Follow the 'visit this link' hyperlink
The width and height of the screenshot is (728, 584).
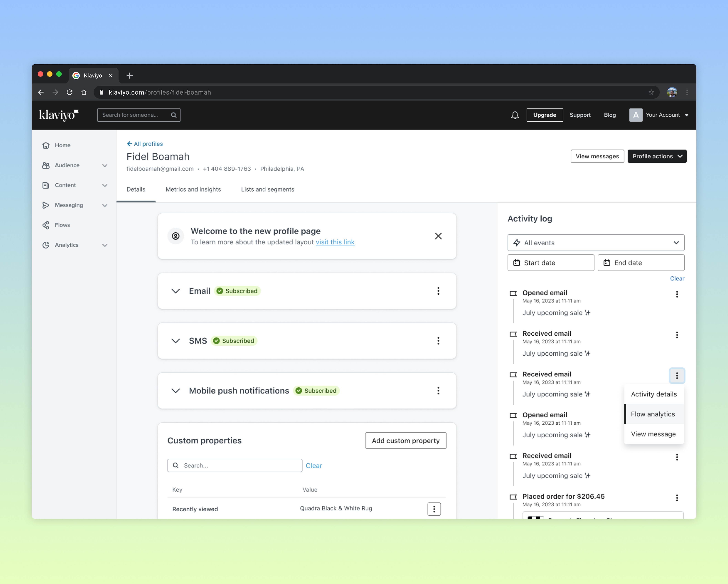(x=335, y=242)
